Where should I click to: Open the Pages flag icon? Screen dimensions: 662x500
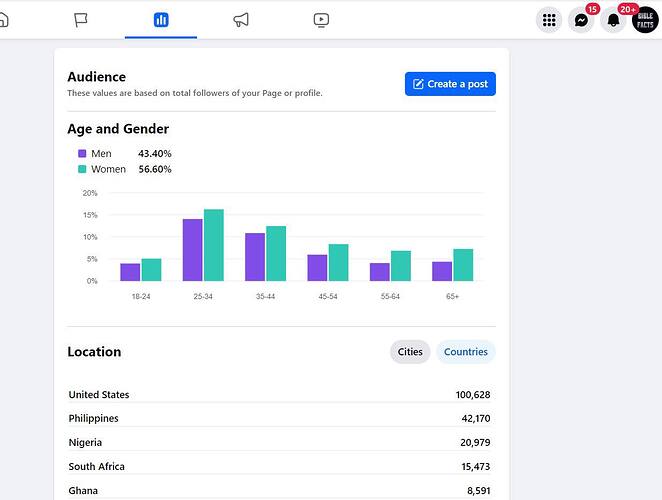(81, 19)
